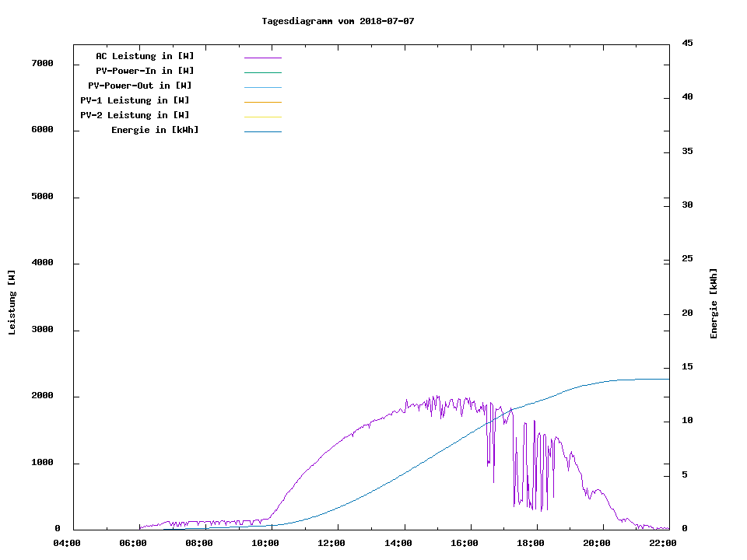
Task: Select the AC Leistung legend label
Action: coord(145,56)
